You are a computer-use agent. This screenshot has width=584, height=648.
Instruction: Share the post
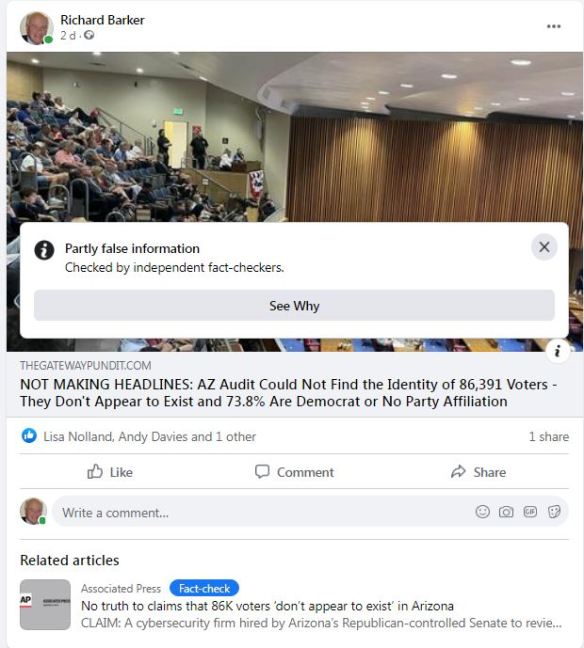(x=478, y=472)
